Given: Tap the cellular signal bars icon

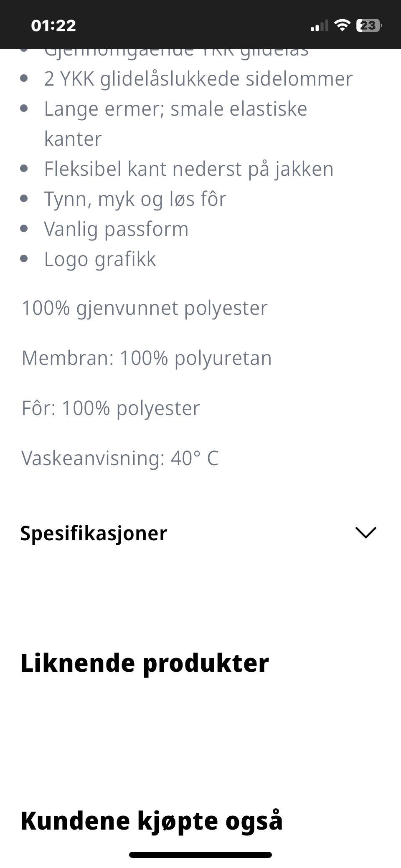Looking at the screenshot, I should [x=320, y=26].
